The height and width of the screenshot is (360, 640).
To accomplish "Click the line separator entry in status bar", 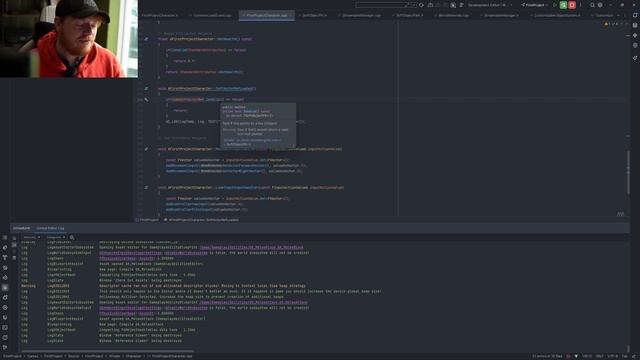I will tap(600, 356).
